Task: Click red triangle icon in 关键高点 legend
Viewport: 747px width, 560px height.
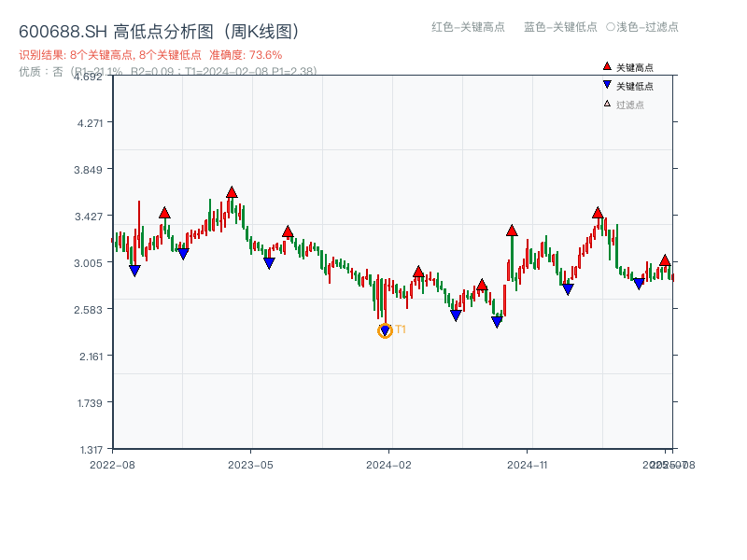Action: coord(607,67)
